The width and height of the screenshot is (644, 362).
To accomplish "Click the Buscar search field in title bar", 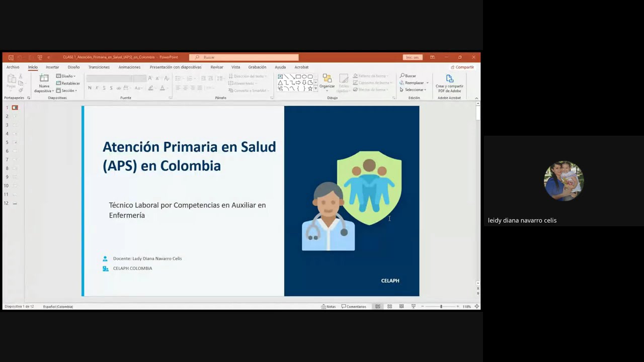I will coord(244,57).
